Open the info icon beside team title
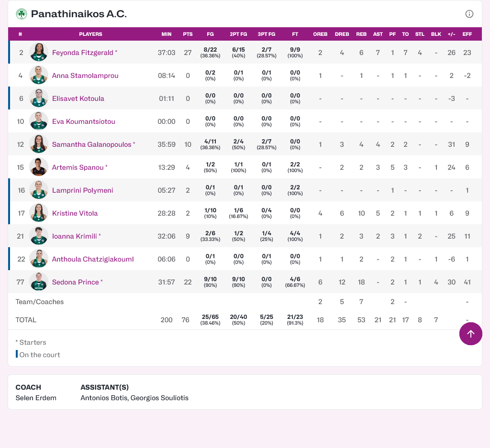Image resolution: width=490 pixels, height=448 pixels. (469, 14)
